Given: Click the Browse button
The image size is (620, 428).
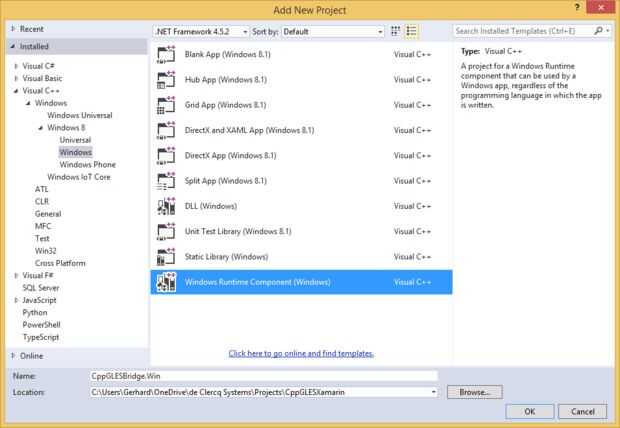Looking at the screenshot, I should coord(474,392).
